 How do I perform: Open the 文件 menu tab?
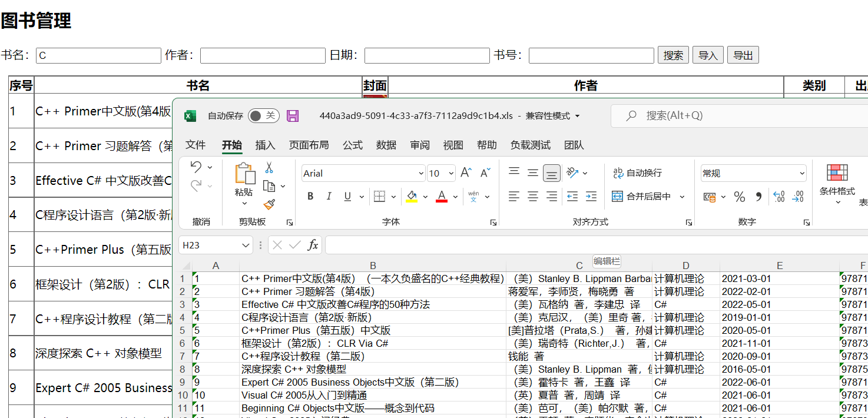pos(196,145)
